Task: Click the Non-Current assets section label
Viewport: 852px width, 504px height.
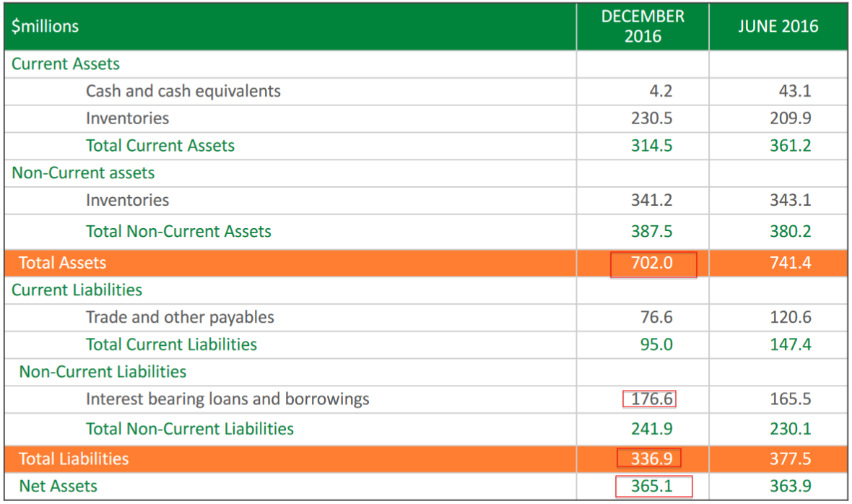Action: click(x=83, y=173)
